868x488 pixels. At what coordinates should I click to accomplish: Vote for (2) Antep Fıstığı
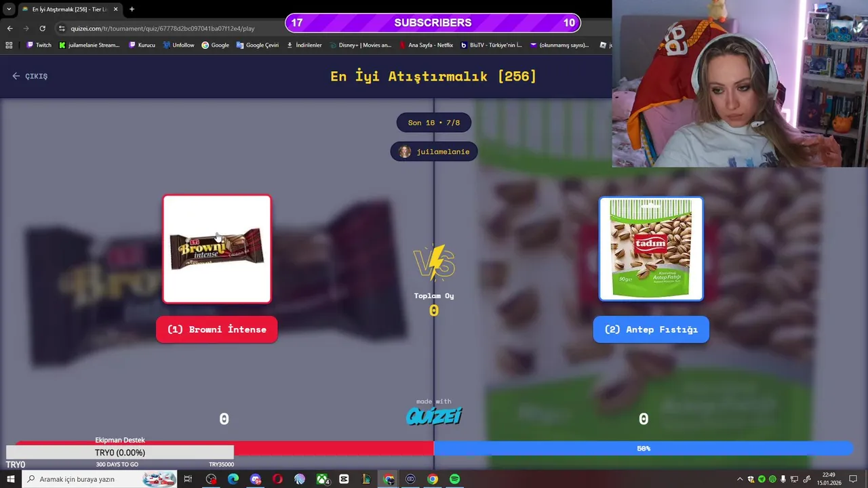[651, 329]
